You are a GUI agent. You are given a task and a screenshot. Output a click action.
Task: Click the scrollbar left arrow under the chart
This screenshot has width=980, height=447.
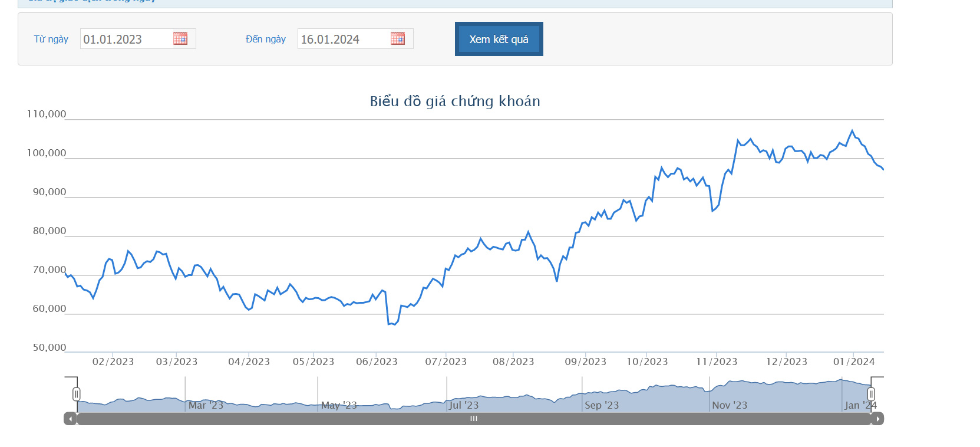(70, 419)
